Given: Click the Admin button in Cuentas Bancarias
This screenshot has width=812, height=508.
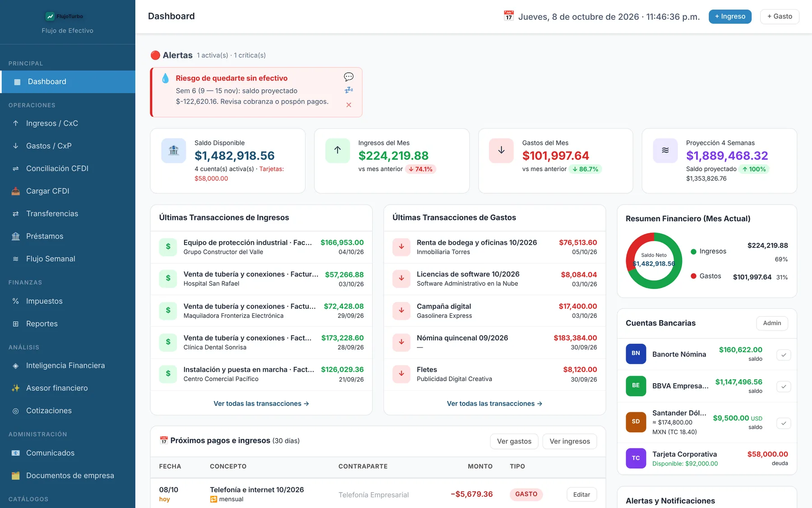Looking at the screenshot, I should (x=772, y=323).
